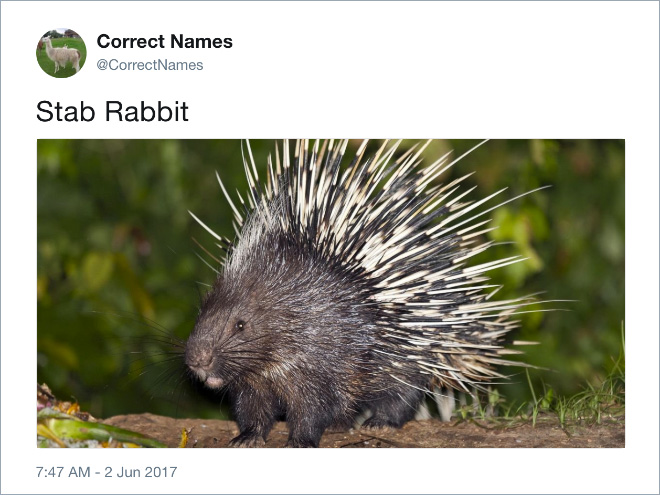Click the porcupine's eye in the photo
The width and height of the screenshot is (660, 495).
tap(240, 325)
